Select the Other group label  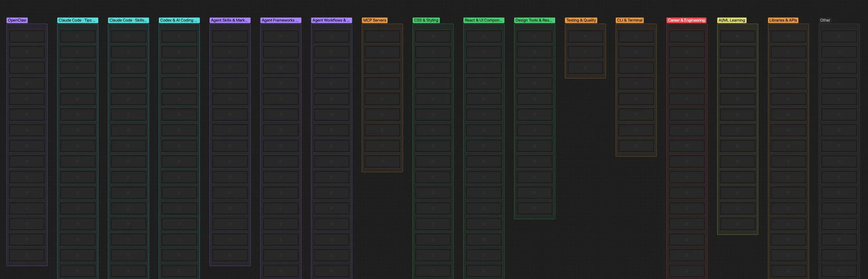pyautogui.click(x=825, y=20)
